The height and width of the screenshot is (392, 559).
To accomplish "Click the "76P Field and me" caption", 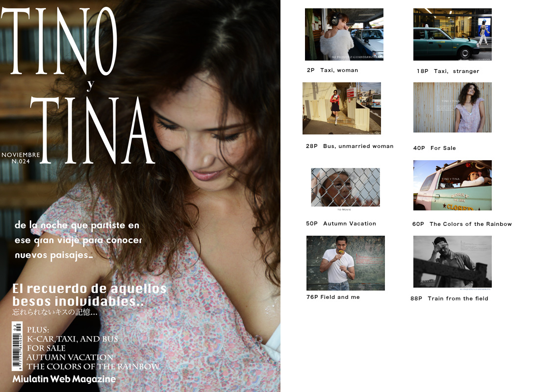I will [333, 297].
